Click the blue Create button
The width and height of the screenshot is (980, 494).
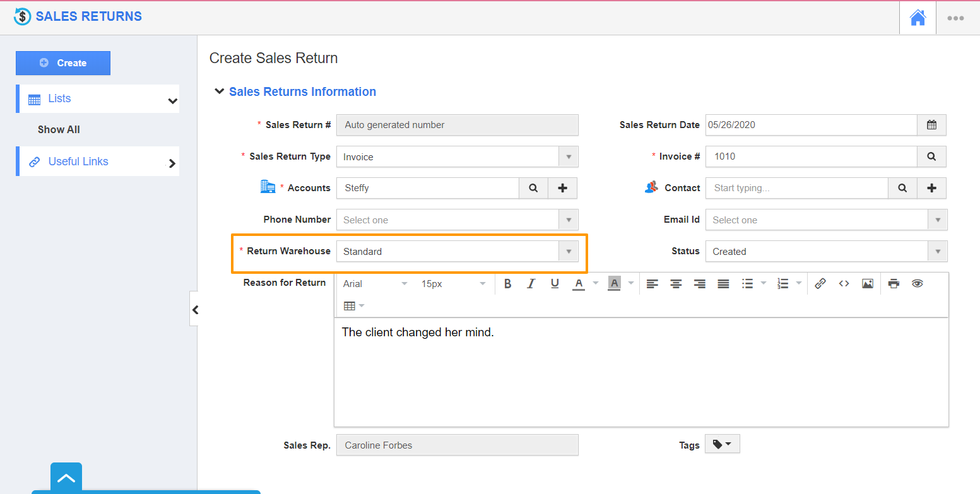[63, 63]
